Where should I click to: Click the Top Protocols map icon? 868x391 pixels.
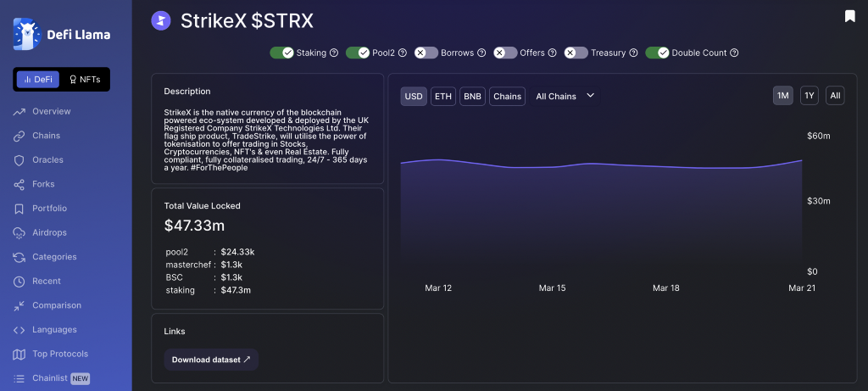point(19,354)
